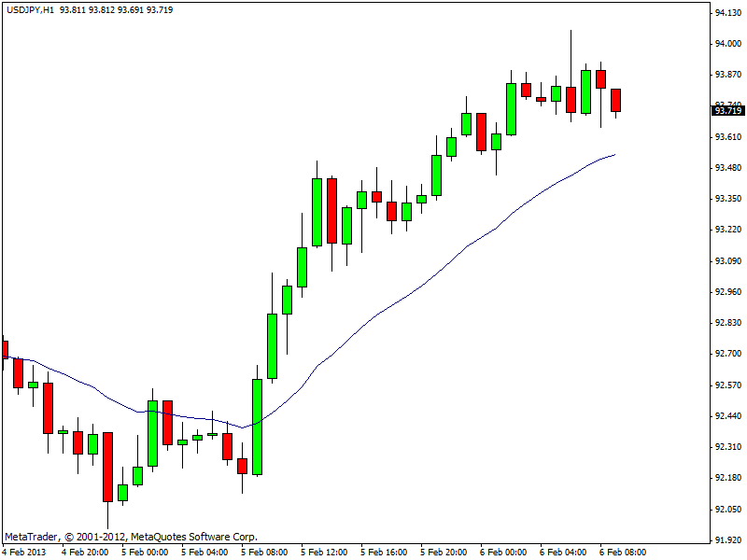
Task: Click the 94.000 price axis label
Action: coord(728,44)
